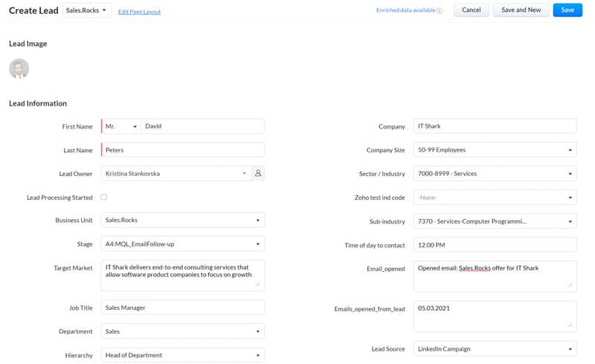Click the blue Save button

click(x=567, y=10)
